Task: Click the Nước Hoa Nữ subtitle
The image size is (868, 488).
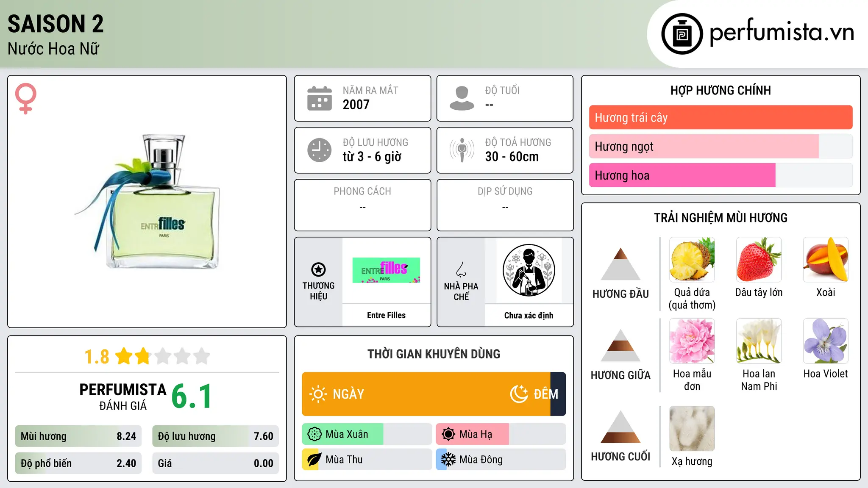Action: pos(53,49)
